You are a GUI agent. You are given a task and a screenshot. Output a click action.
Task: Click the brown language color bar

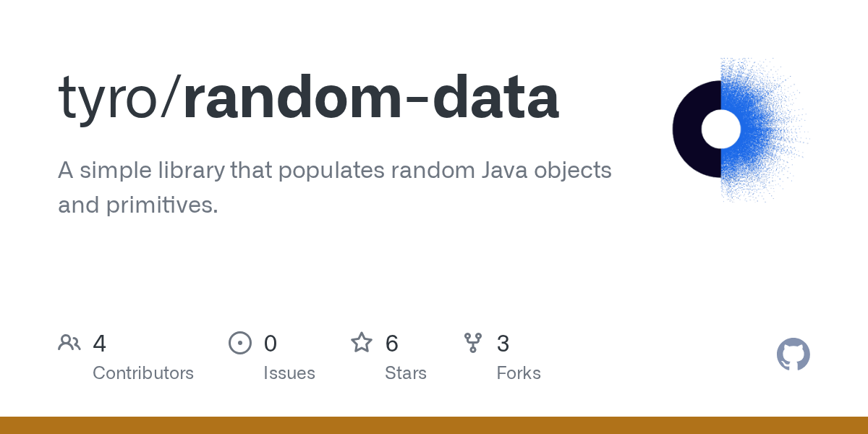tap(434, 425)
